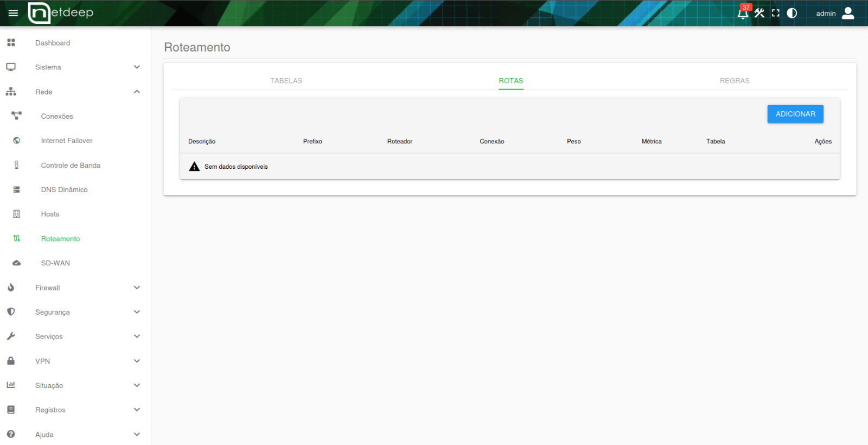The width and height of the screenshot is (868, 445).
Task: Expand the VPN section chevron
Action: pyautogui.click(x=137, y=361)
